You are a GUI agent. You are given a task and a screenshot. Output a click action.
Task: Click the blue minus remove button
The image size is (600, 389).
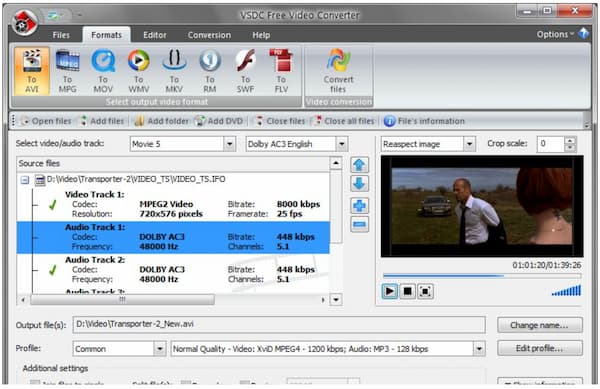click(x=359, y=224)
